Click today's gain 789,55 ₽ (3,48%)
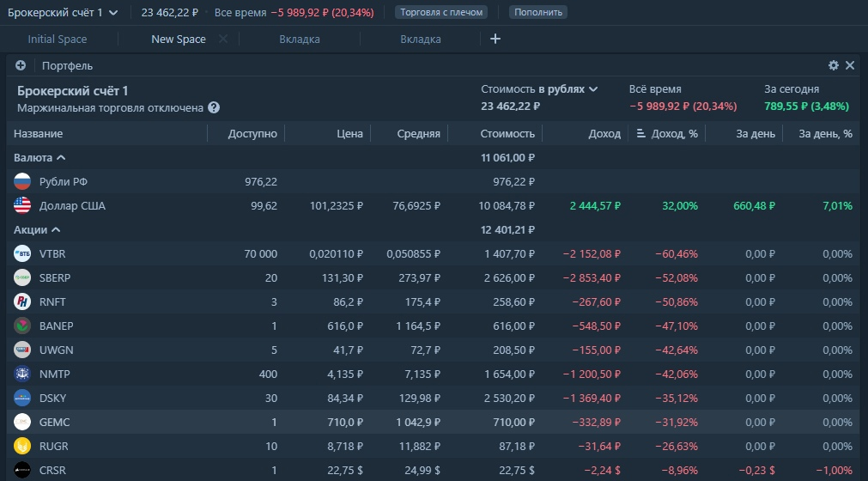This screenshot has width=868, height=481. [x=806, y=107]
